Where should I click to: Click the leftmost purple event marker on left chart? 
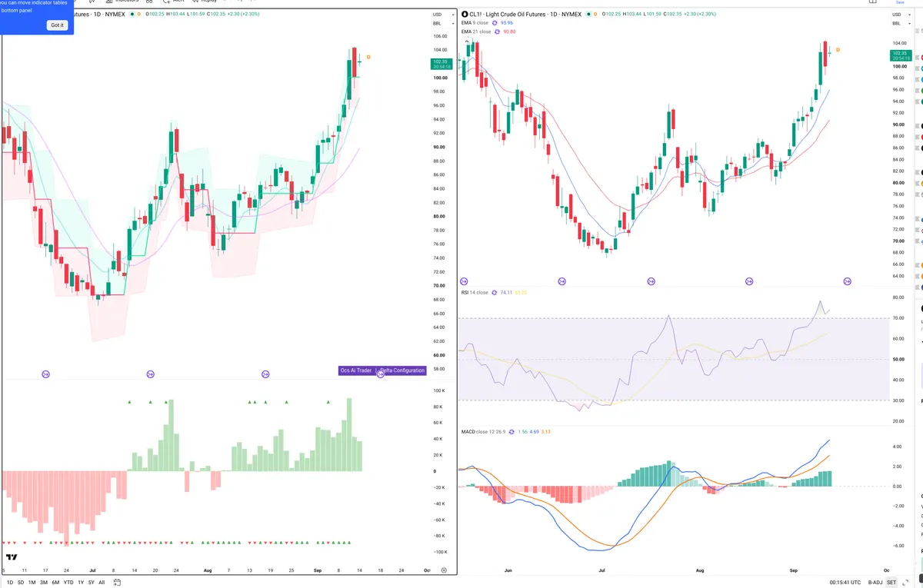[x=45, y=374]
